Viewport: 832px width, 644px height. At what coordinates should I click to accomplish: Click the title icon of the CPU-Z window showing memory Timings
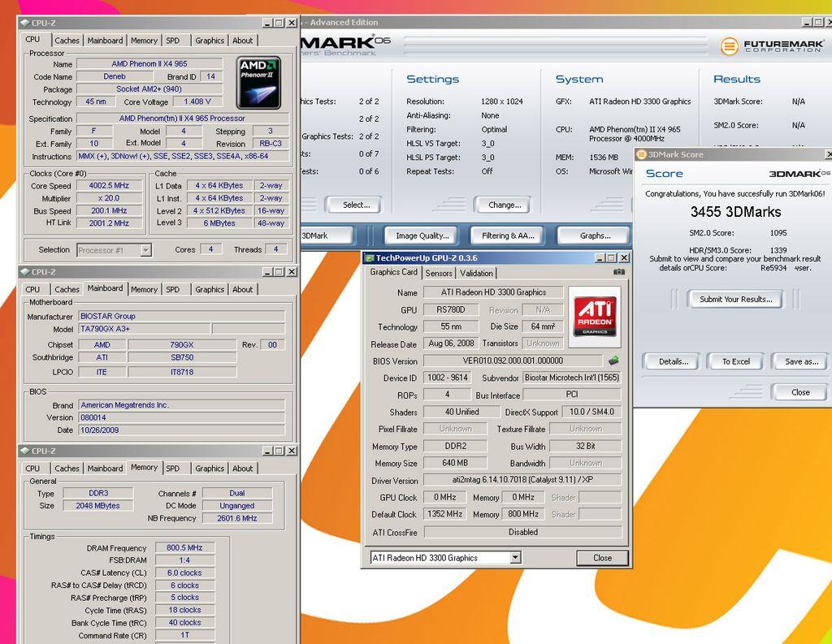[x=24, y=451]
